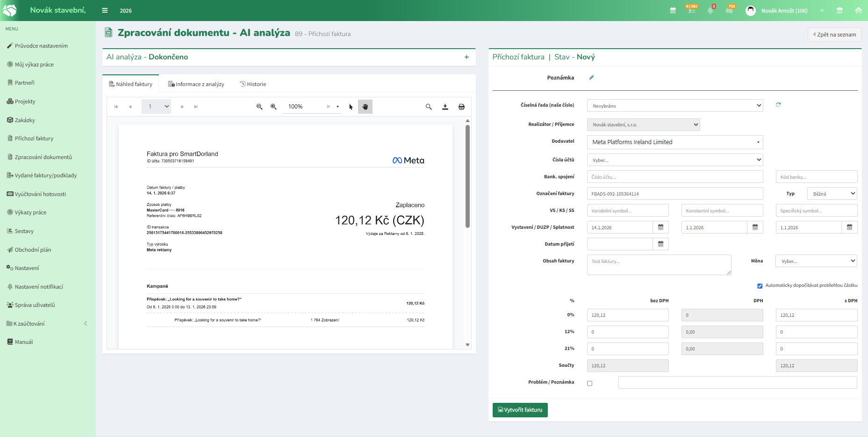Image resolution: width=868 pixels, height=437 pixels.
Task: Toggle the hamburger menu button
Action: 105,10
